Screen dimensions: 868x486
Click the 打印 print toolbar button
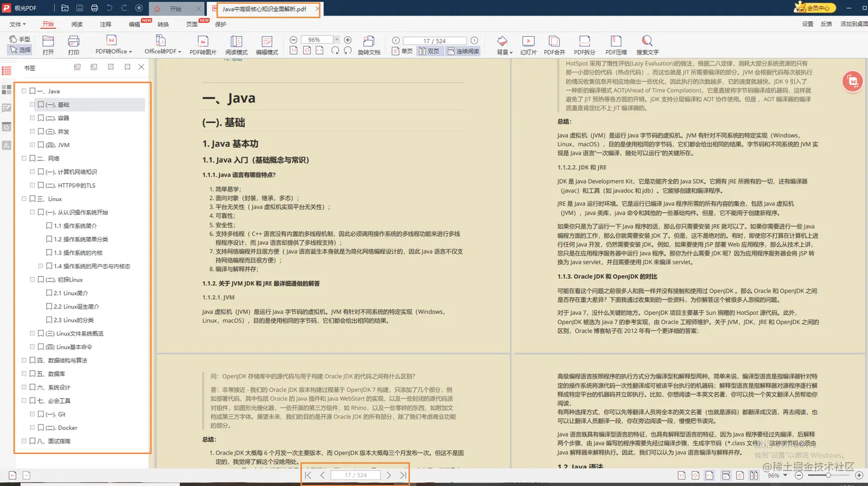pos(73,45)
